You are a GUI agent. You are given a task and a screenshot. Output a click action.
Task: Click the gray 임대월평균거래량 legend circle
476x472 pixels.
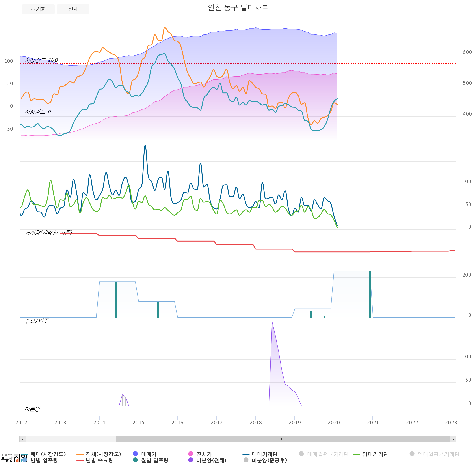click(412, 454)
